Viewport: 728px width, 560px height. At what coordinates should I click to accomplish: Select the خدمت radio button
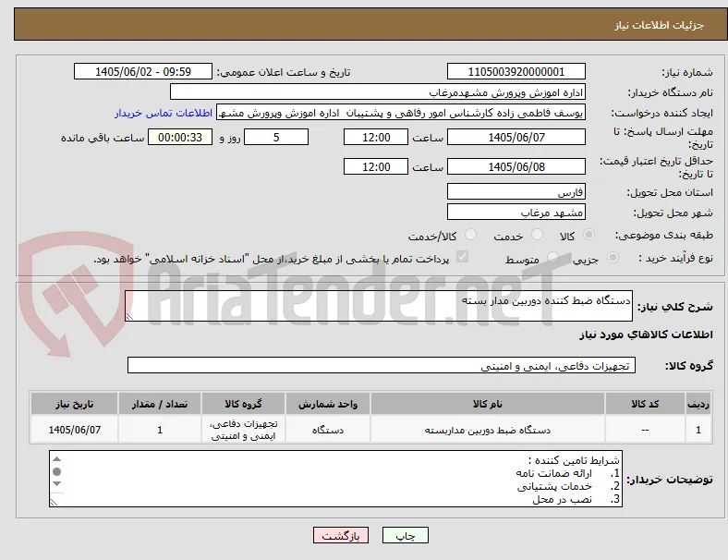tap(537, 235)
